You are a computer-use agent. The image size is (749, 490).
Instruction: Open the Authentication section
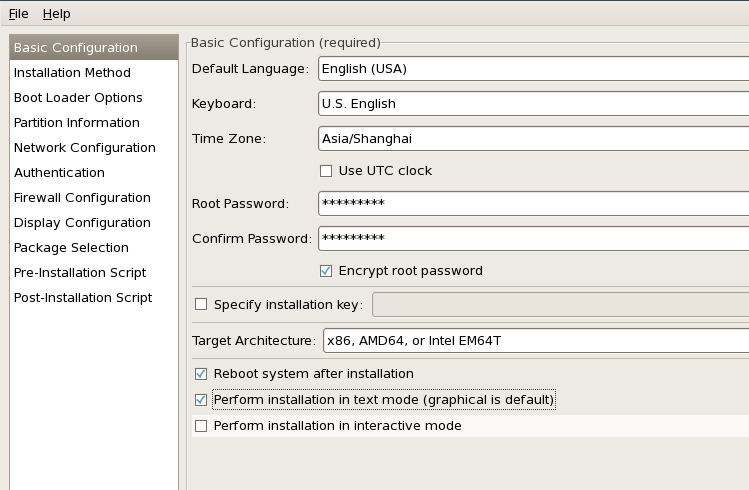point(59,173)
